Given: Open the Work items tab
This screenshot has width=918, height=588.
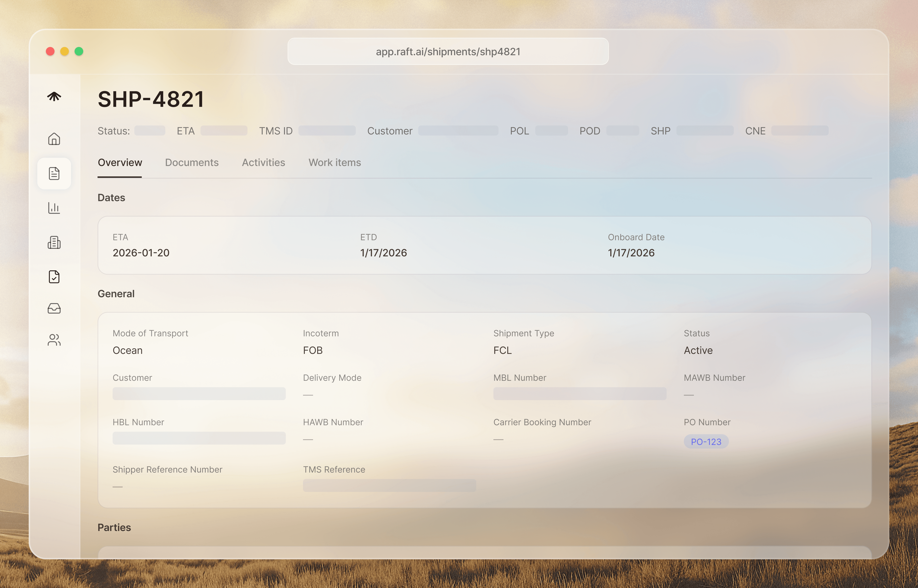Looking at the screenshot, I should click(335, 163).
